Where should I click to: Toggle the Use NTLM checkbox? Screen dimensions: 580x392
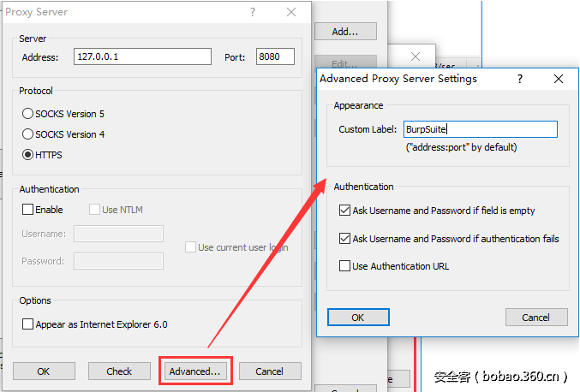point(95,210)
